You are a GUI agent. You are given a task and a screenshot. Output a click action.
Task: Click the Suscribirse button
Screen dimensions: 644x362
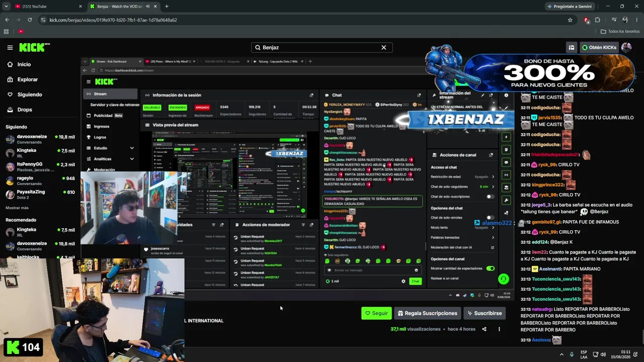484,313
